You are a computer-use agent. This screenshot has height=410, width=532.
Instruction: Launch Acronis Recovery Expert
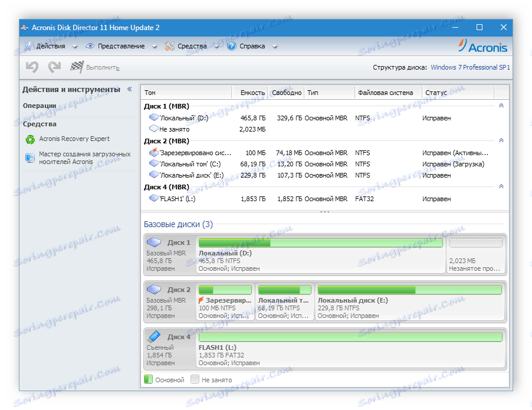point(74,139)
